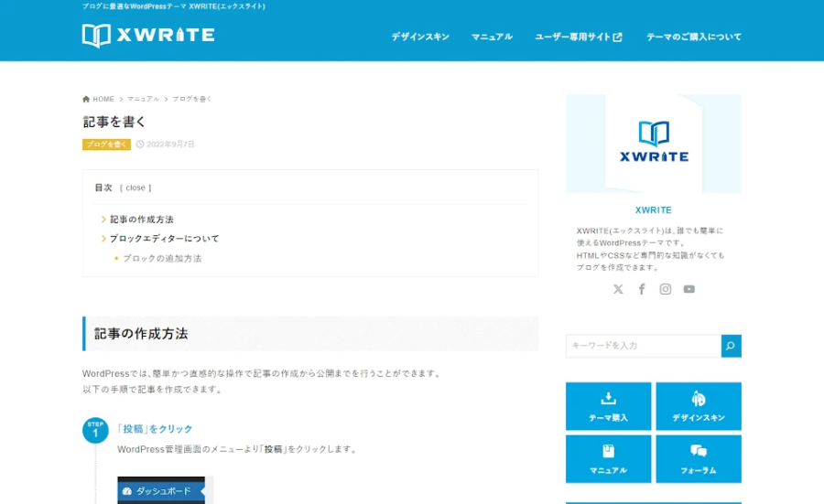Image resolution: width=824 pixels, height=504 pixels.
Task: Jump to ブロックエディターについて in contents
Action: (x=164, y=239)
